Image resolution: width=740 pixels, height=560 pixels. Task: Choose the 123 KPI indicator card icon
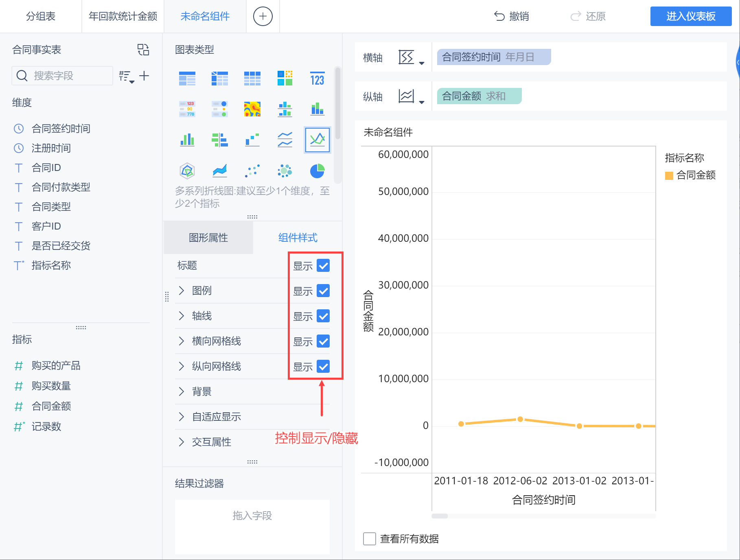(x=317, y=78)
